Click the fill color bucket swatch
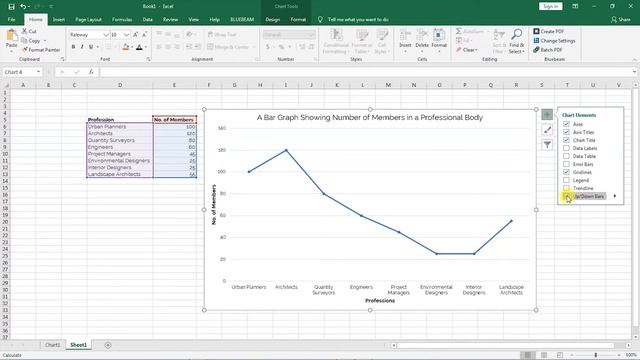This screenshot has width=640, height=360. point(126,47)
